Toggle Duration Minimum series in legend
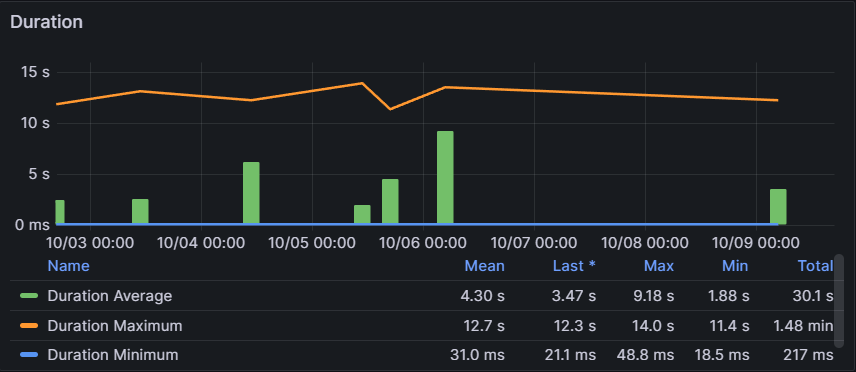Image resolution: width=856 pixels, height=372 pixels. point(113,355)
